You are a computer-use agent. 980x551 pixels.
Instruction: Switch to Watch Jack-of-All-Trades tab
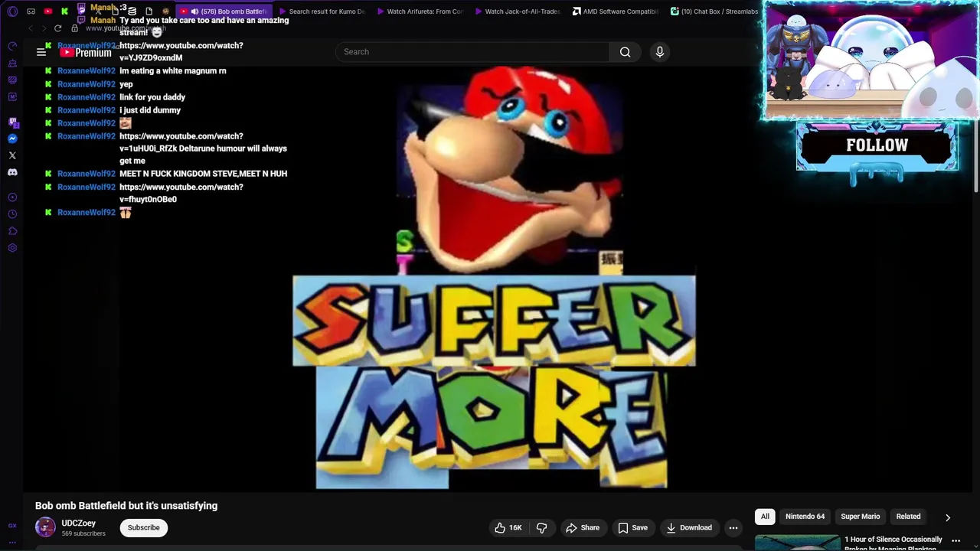pyautogui.click(x=518, y=11)
